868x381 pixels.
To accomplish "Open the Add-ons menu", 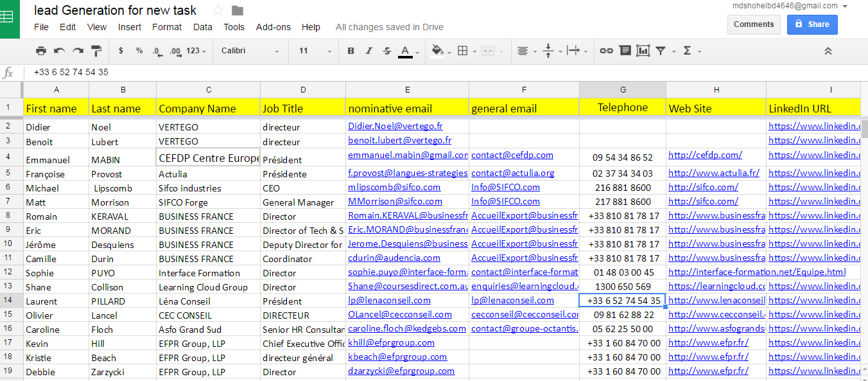I will (x=273, y=27).
